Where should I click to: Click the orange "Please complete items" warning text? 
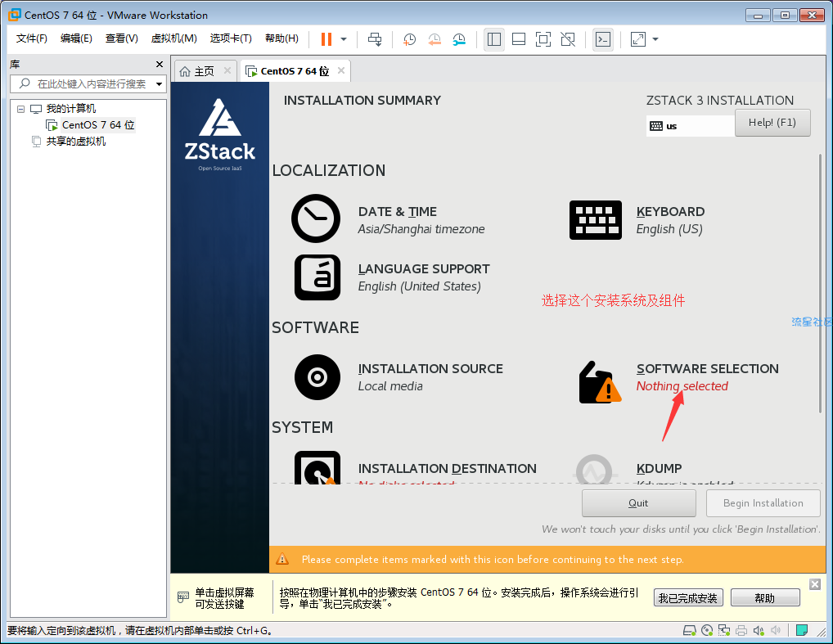[493, 560]
